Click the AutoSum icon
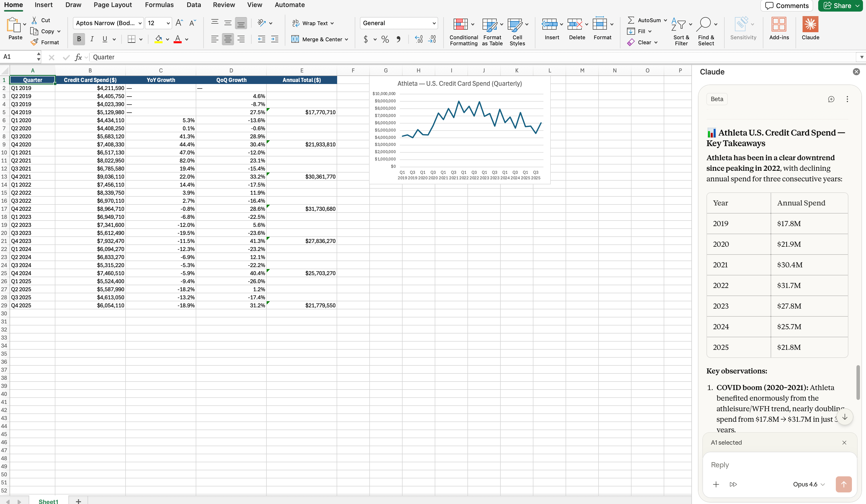This screenshot has height=504, width=866. coord(631,20)
